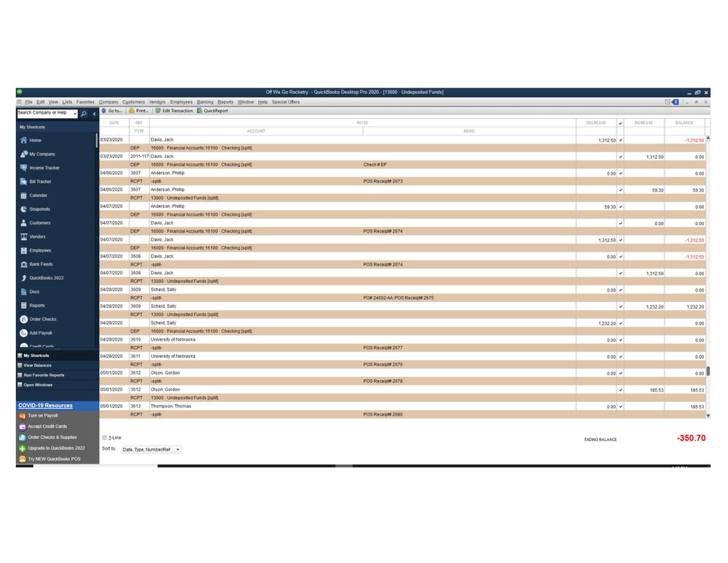The height and width of the screenshot is (563, 728).
Task: Open the Banking menu
Action: coord(206,102)
